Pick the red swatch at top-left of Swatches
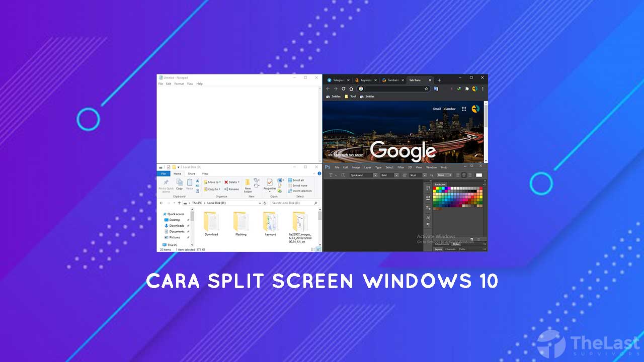Viewport: 644px width, 362px height. click(435, 188)
